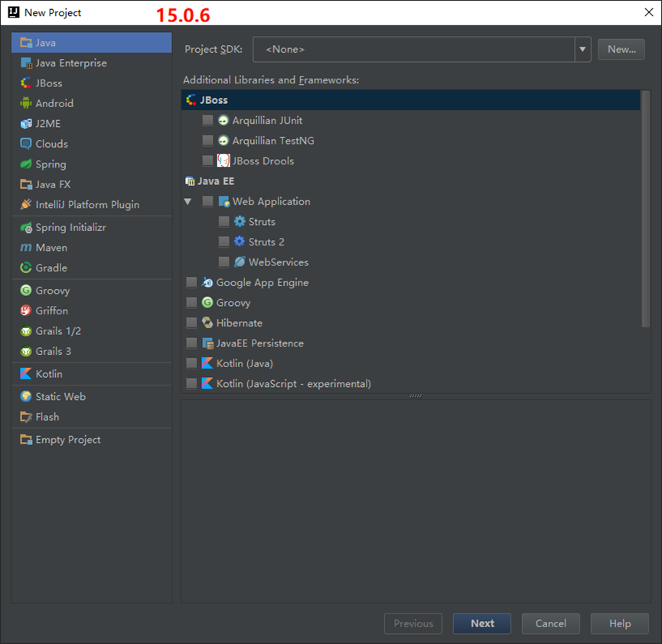Click the New... SDK button
Screen dimensions: 662x644
click(621, 50)
